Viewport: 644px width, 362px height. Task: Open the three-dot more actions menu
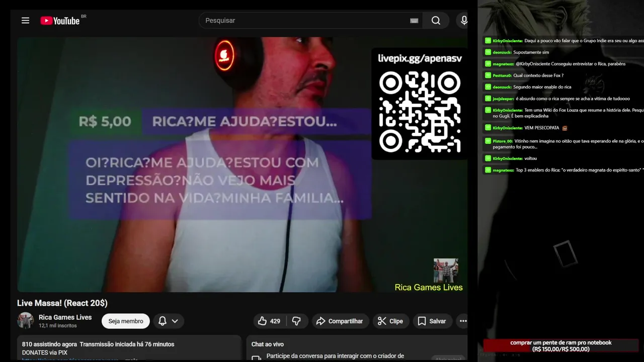tap(463, 321)
